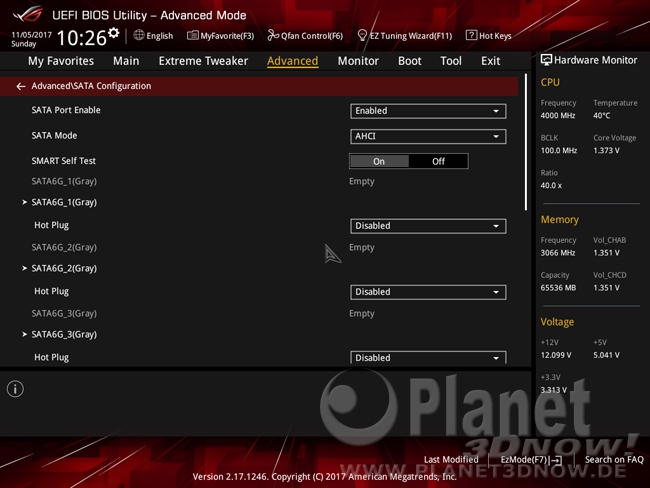Click Qfan Control(F6) label
The image size is (650, 488).
(312, 36)
